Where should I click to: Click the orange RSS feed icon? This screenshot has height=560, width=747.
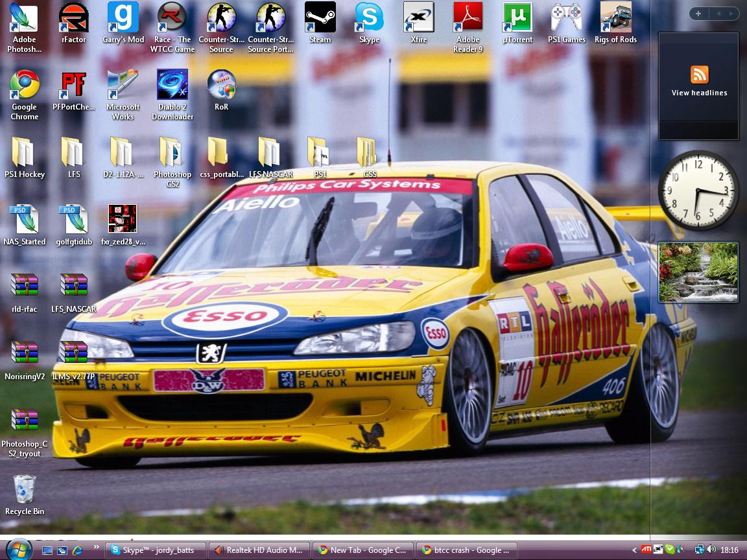coord(700,75)
